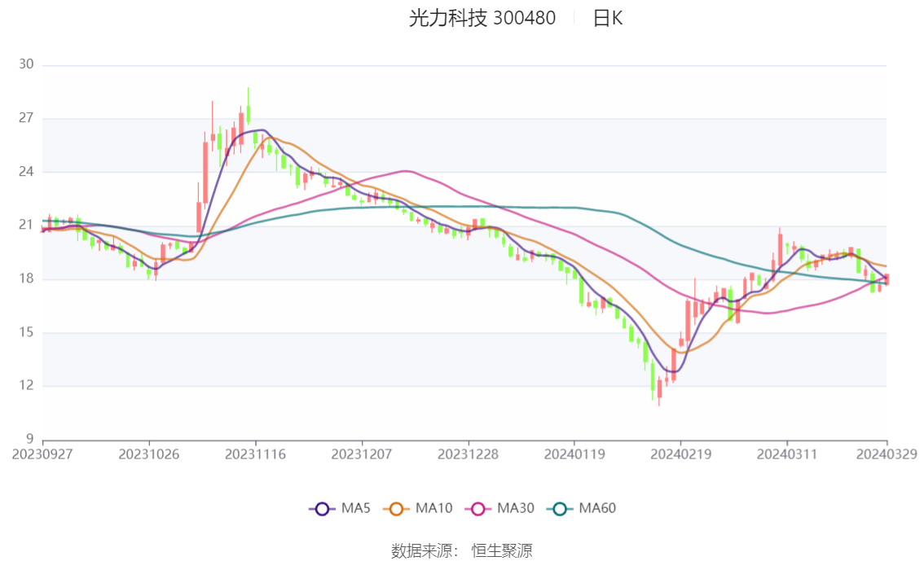
Task: Click the MA30 legend label text
Action: (x=516, y=508)
